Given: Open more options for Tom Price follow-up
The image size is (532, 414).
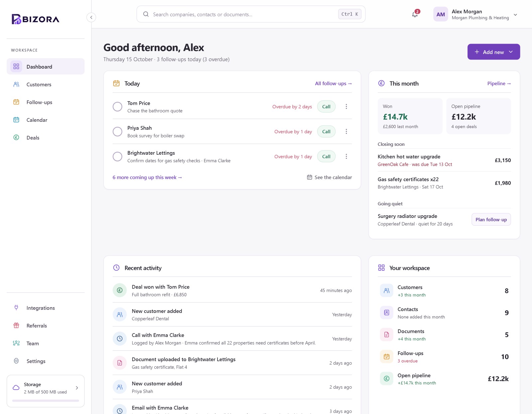Looking at the screenshot, I should 346,106.
